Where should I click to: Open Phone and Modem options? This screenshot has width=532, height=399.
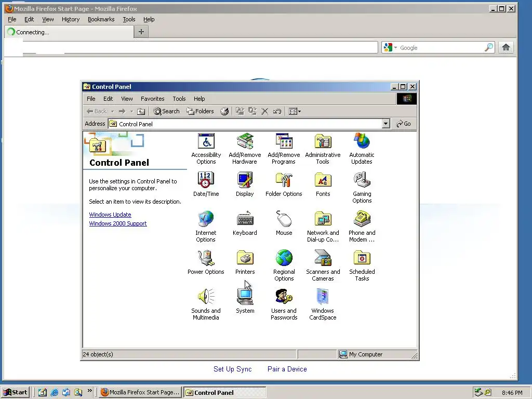point(362,227)
